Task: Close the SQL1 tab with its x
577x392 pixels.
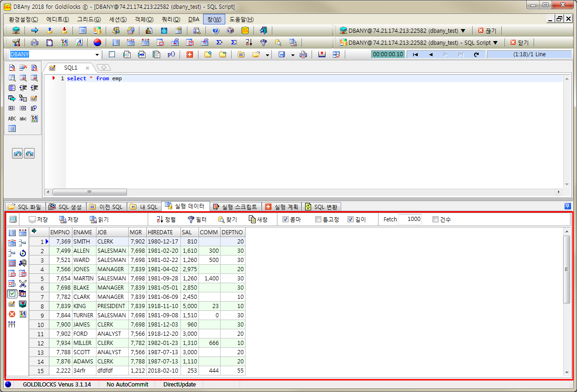Action: click(x=88, y=68)
